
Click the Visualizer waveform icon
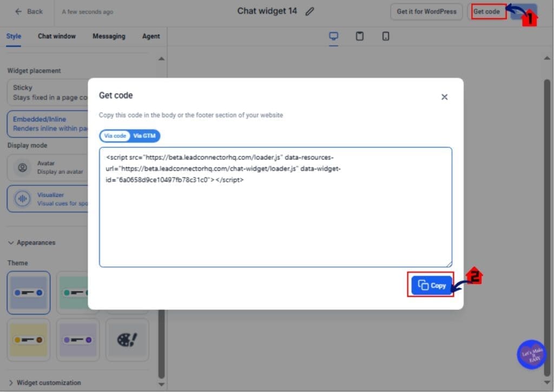(22, 199)
